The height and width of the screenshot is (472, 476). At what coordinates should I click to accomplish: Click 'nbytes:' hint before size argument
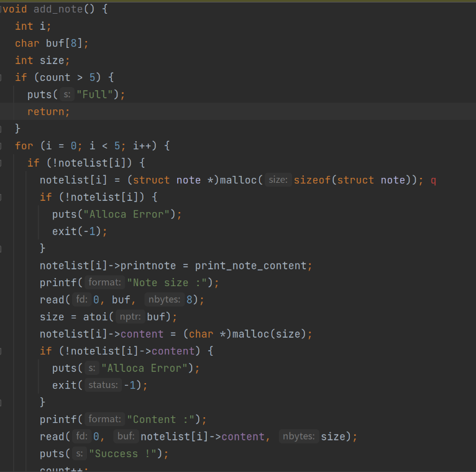298,437
